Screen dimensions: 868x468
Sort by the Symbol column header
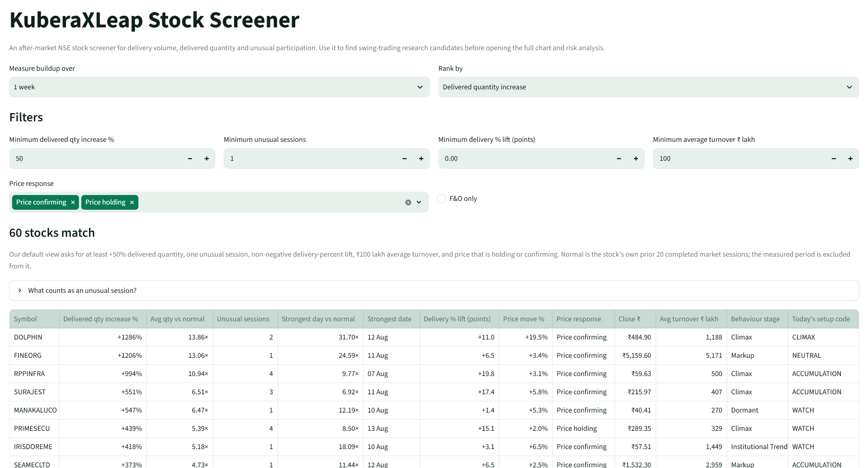click(x=34, y=319)
